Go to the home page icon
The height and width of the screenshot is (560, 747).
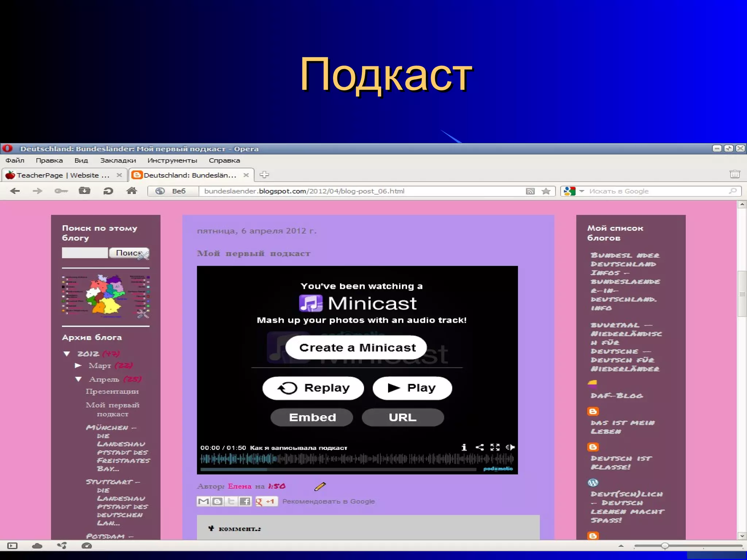(132, 191)
